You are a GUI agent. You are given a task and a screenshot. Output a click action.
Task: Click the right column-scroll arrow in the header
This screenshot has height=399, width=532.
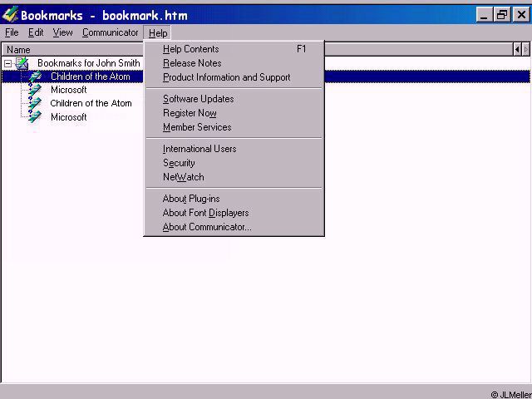[525, 50]
